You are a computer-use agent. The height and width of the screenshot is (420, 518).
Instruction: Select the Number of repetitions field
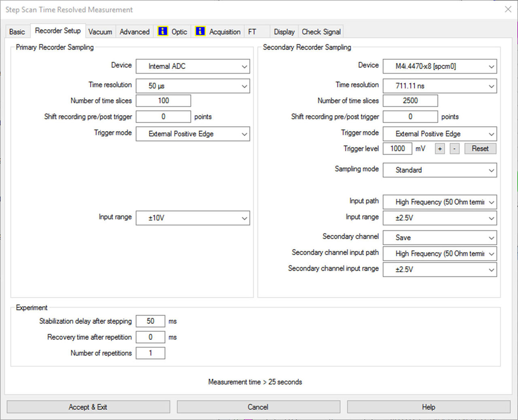[x=151, y=353]
